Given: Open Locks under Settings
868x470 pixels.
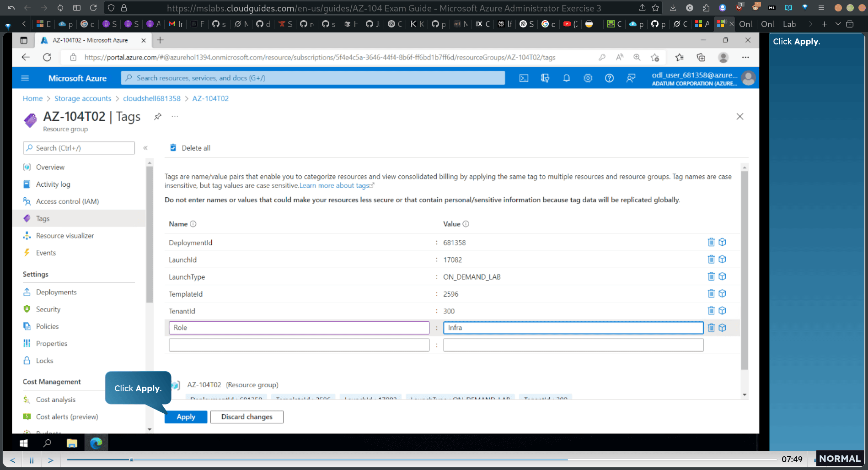Looking at the screenshot, I should pos(44,361).
